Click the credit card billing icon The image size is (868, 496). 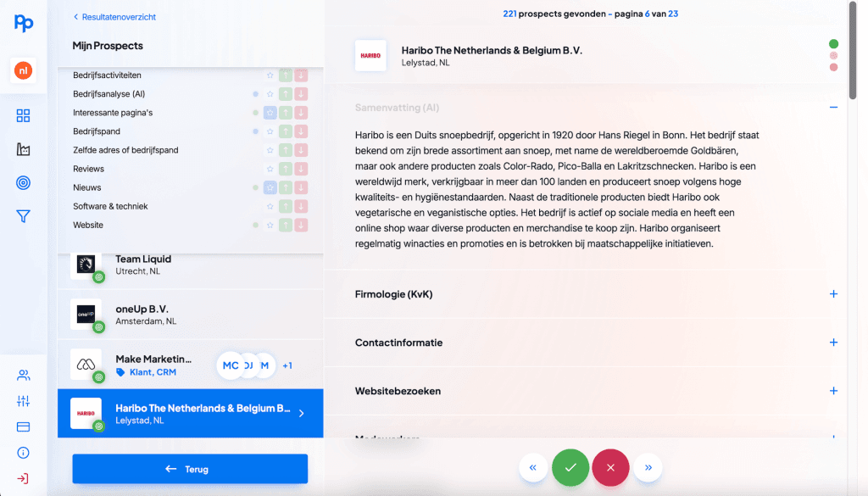click(x=23, y=426)
